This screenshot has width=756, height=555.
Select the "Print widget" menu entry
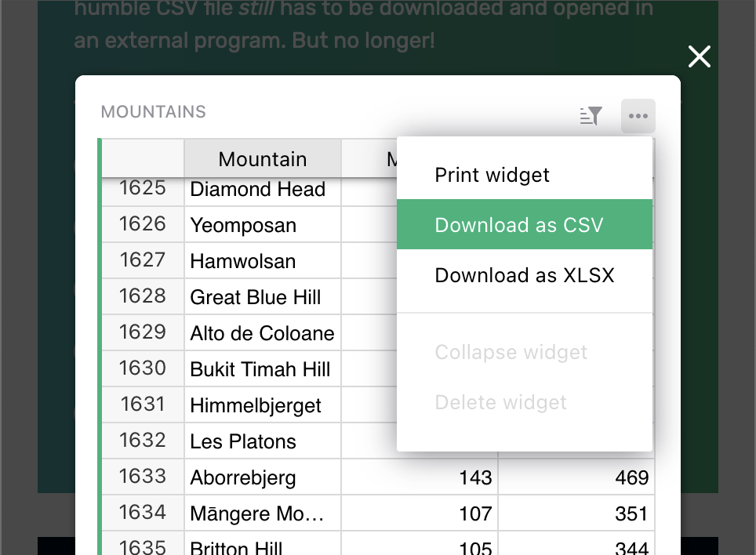[492, 175]
